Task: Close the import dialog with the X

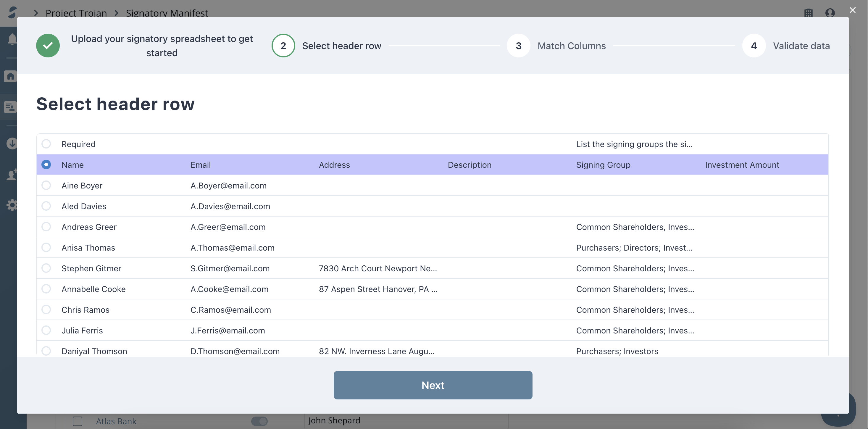Action: point(853,10)
